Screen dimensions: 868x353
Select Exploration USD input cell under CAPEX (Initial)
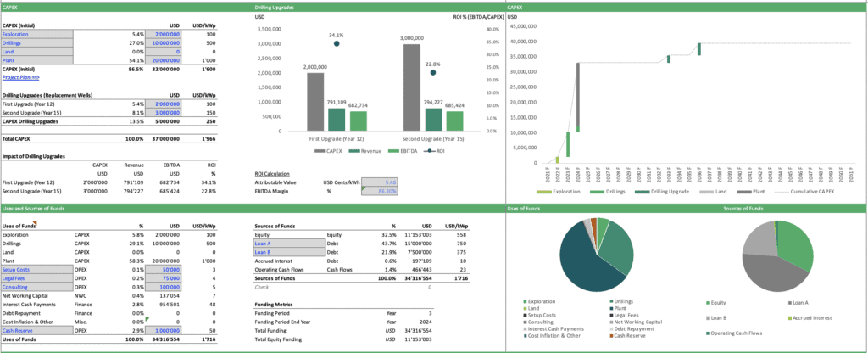(164, 34)
